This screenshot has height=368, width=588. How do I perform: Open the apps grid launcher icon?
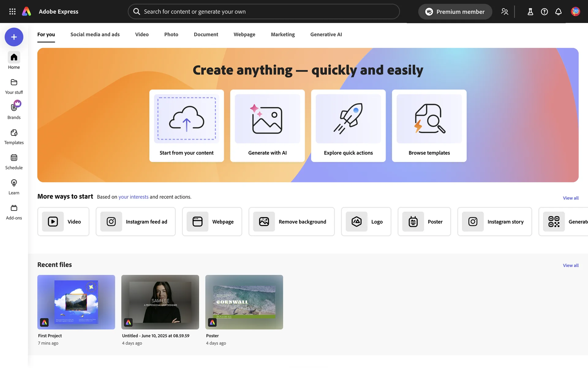pos(12,12)
